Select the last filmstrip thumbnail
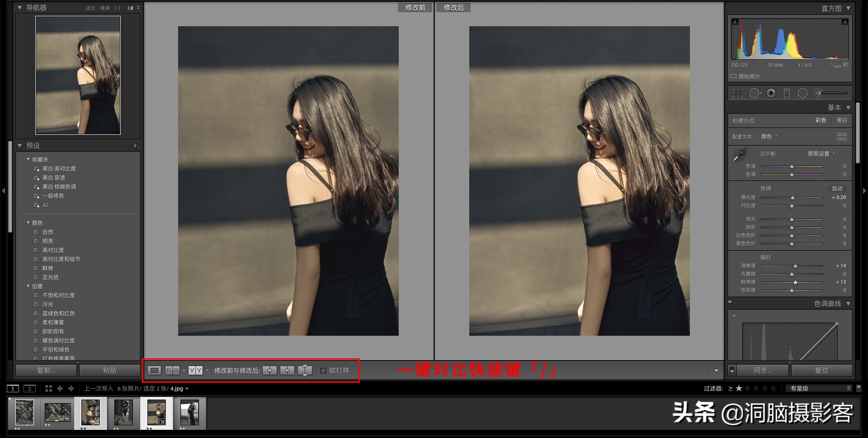868x438 pixels. (189, 413)
